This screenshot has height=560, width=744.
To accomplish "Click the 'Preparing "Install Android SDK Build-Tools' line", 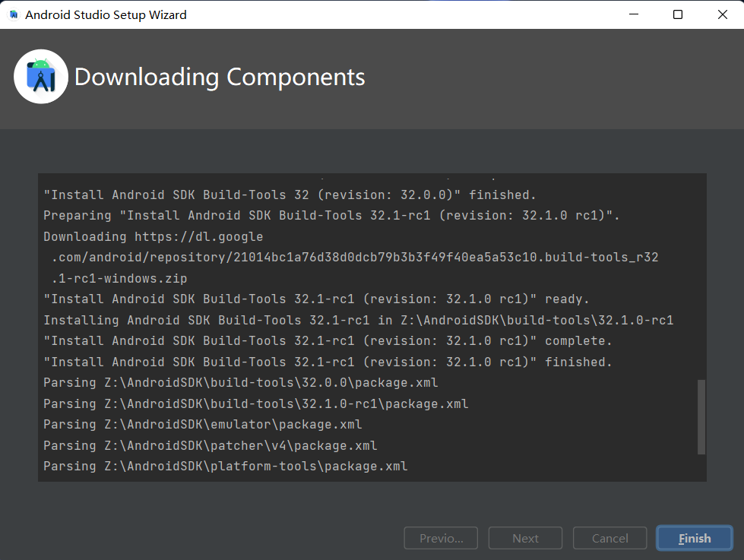I will point(331,216).
